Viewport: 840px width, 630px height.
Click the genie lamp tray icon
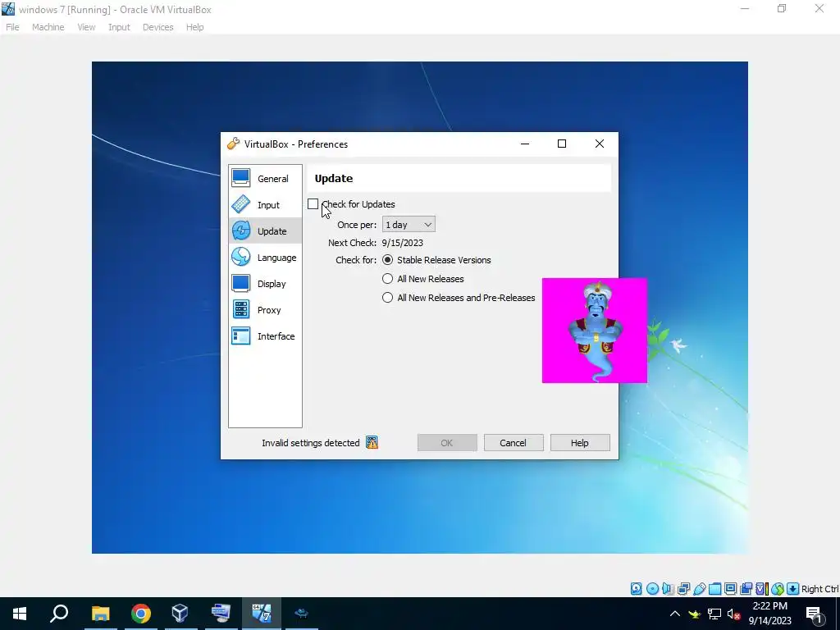(x=695, y=614)
